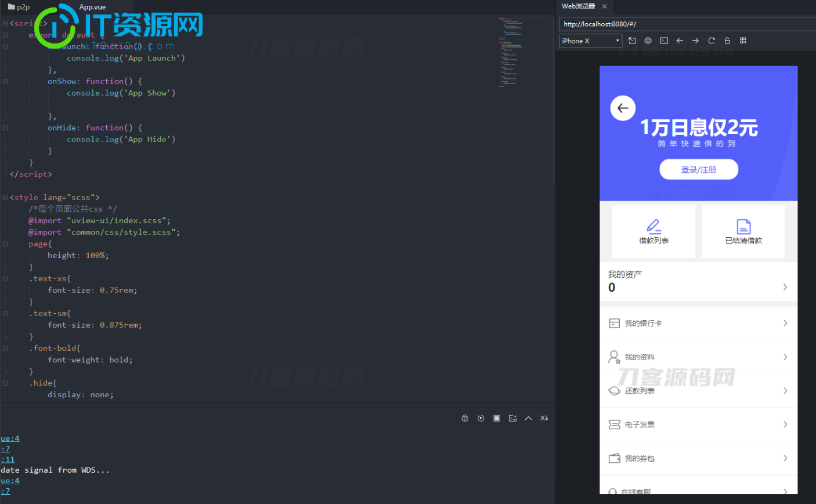Collapse the console panel with up chevron
Viewport: 816px width, 504px height.
tap(528, 418)
